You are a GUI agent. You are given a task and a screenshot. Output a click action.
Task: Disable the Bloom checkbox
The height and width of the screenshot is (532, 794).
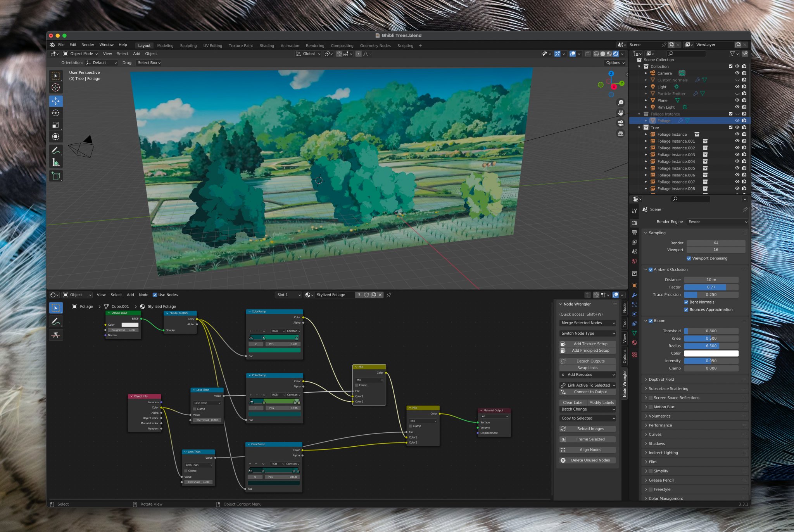[x=651, y=321]
